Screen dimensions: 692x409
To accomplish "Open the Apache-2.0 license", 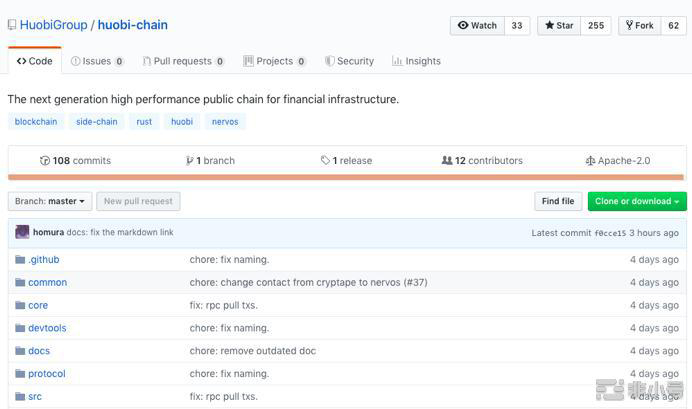I will 617,161.
